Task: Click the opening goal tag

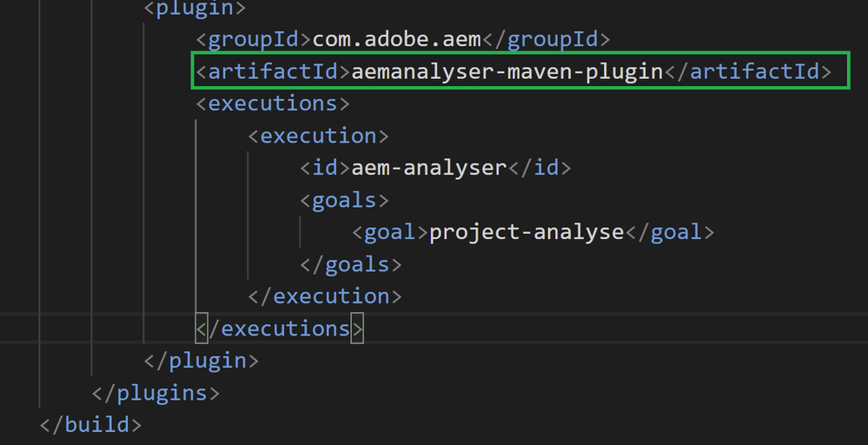Action: [390, 232]
